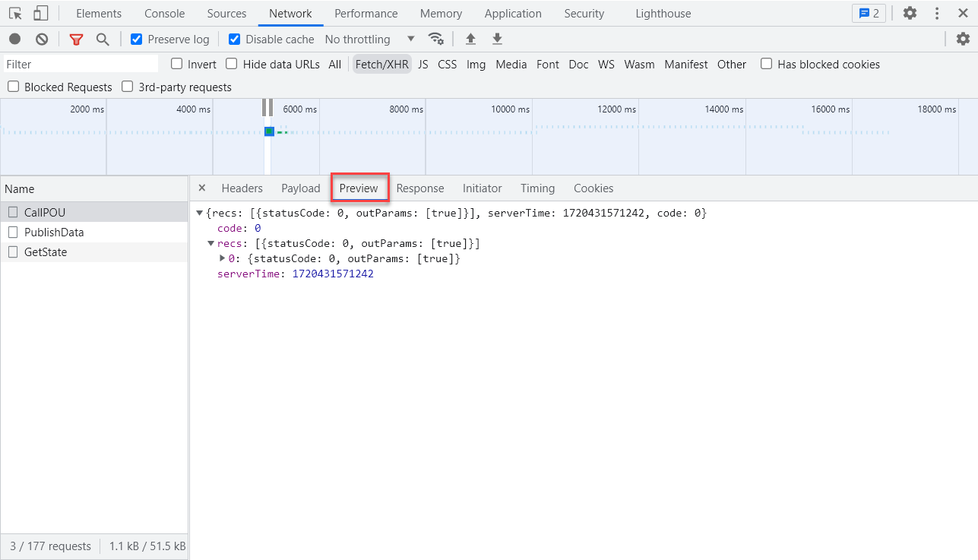Filter requests by Font
Image resolution: width=978 pixels, height=560 pixels.
(x=548, y=64)
